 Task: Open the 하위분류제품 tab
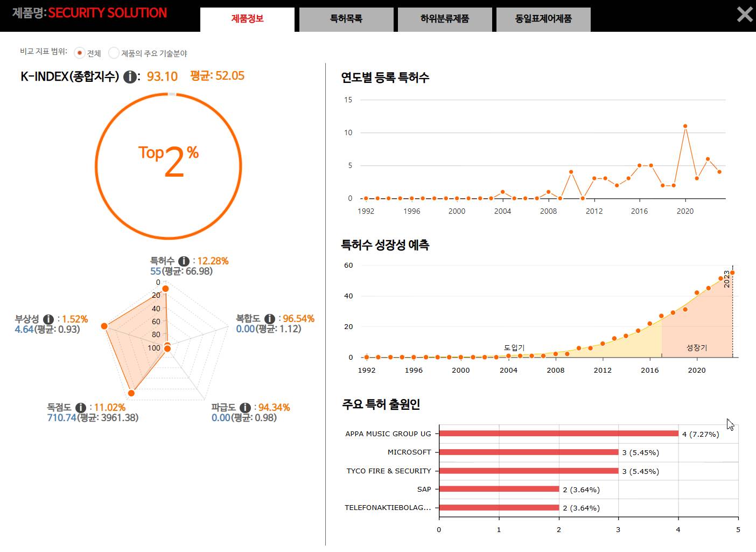[x=445, y=19]
